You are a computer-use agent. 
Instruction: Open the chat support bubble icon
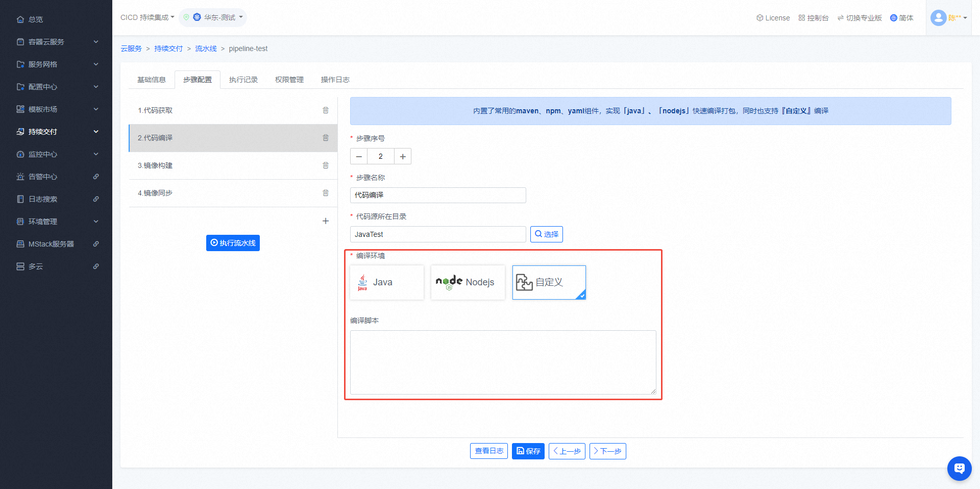pos(959,468)
